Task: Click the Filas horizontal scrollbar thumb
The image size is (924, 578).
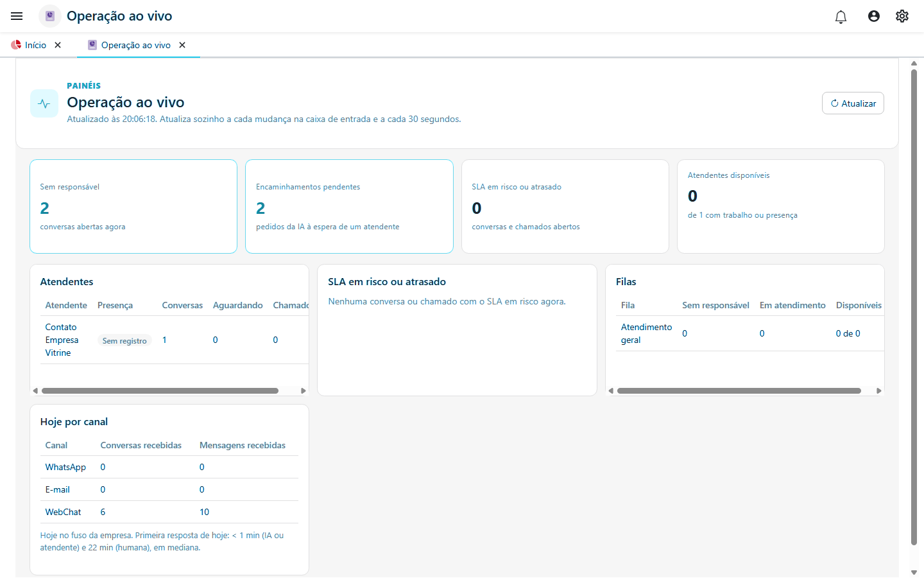Action: (739, 390)
